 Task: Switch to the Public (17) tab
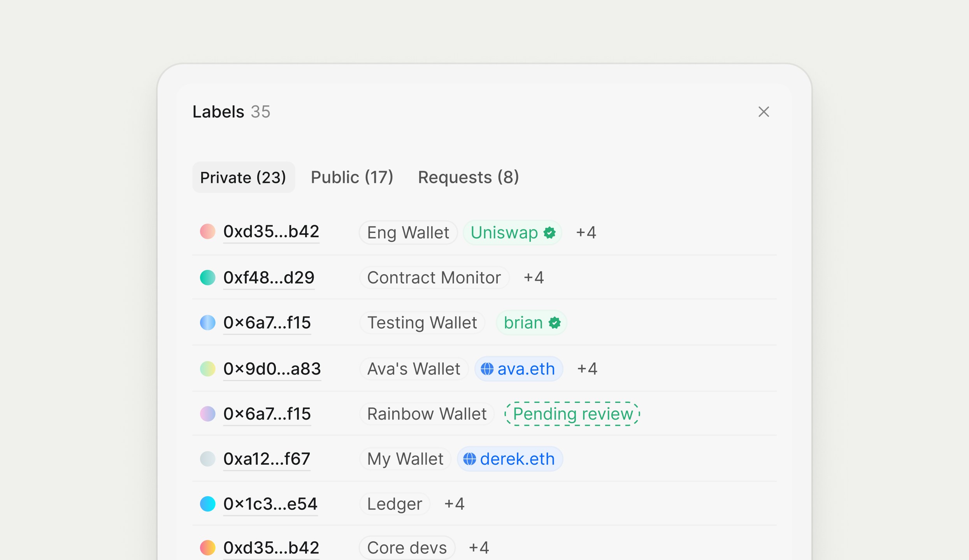coord(352,178)
